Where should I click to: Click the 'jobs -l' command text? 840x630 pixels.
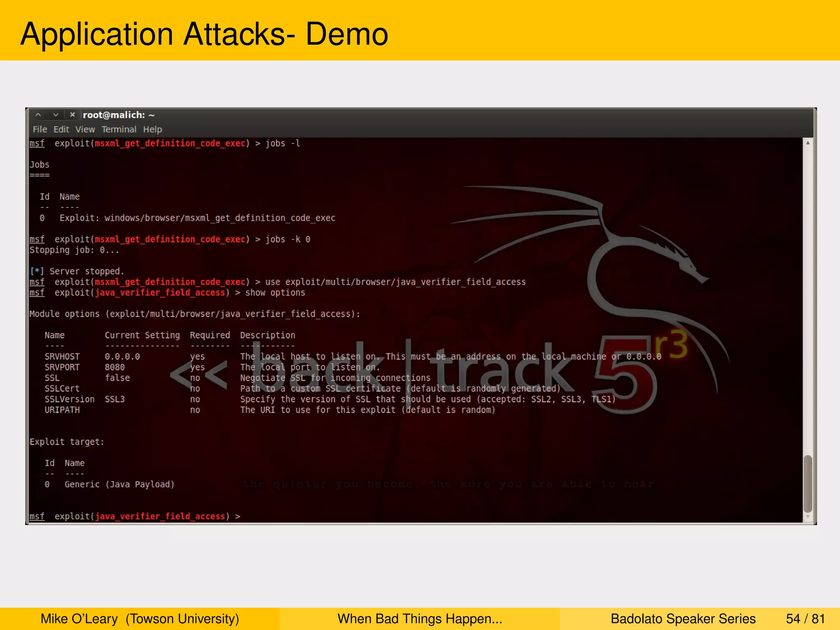pos(283,143)
